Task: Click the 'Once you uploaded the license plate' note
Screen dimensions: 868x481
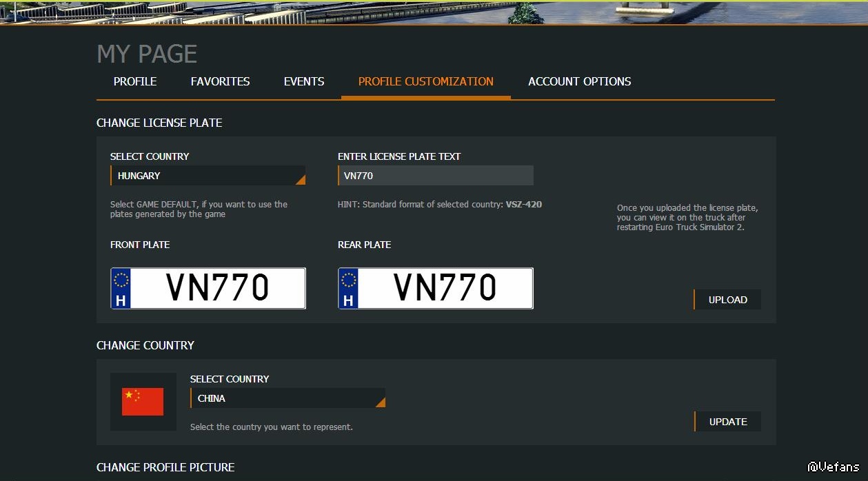Action: point(687,217)
